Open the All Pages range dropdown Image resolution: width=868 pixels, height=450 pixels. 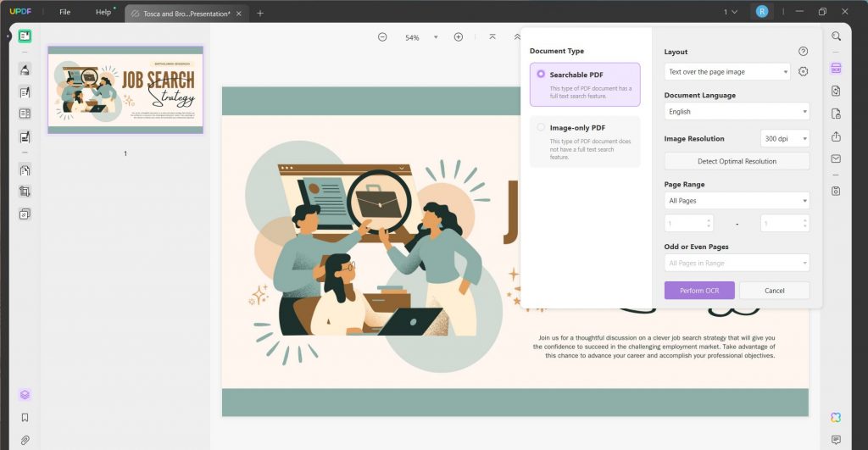point(736,201)
